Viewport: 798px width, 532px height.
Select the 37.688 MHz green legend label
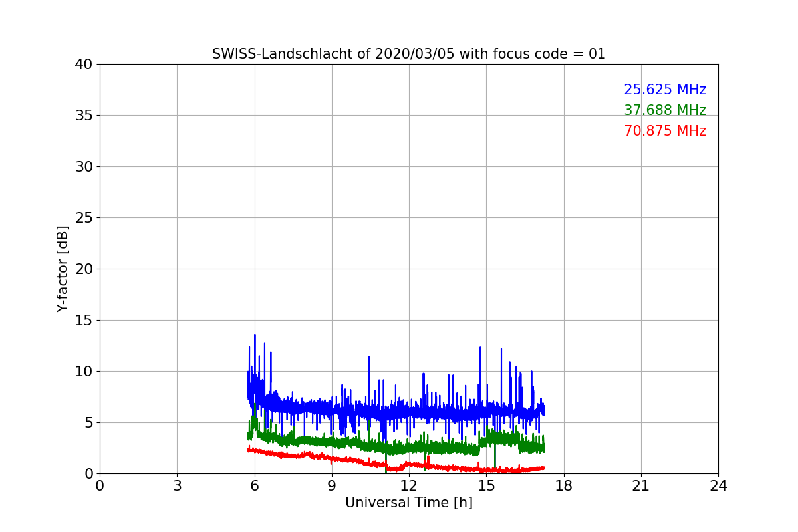pos(665,110)
